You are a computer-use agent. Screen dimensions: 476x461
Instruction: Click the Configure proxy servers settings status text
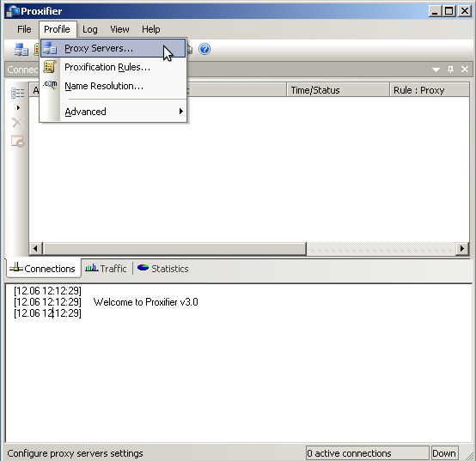tap(75, 453)
